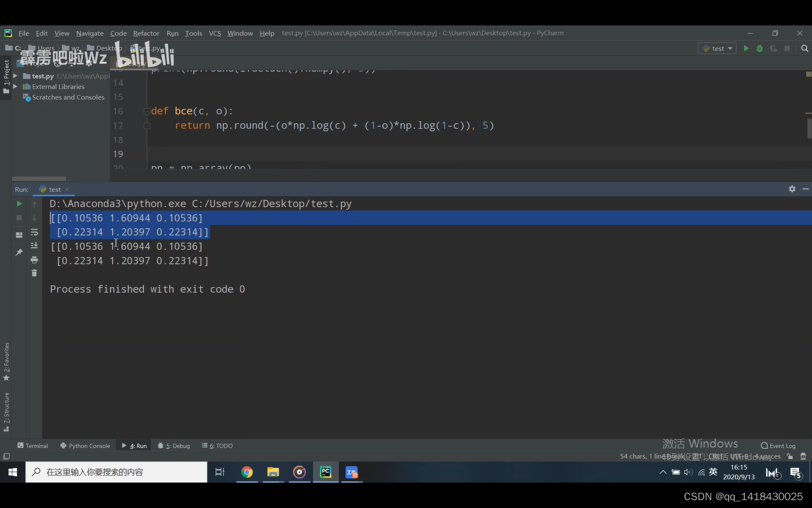
Task: Click the editor vertical scrollbar thumb
Action: coord(809,129)
